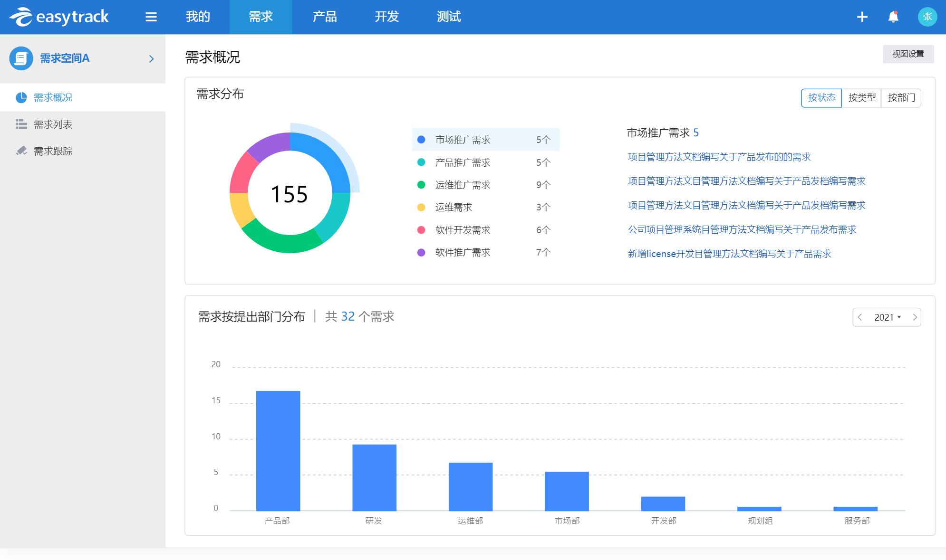Switch distribution view to 按部门
Viewport: 946px width, 560px height.
click(901, 98)
